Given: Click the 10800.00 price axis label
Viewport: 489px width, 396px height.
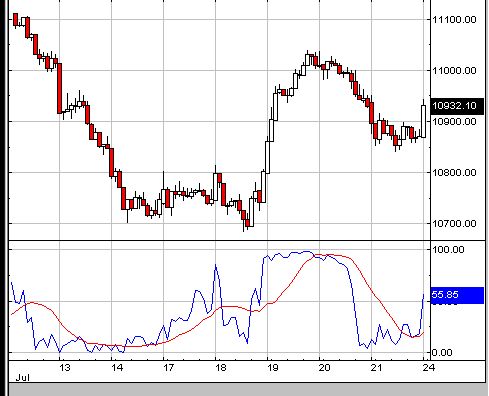Looking at the screenshot, I should (x=454, y=173).
